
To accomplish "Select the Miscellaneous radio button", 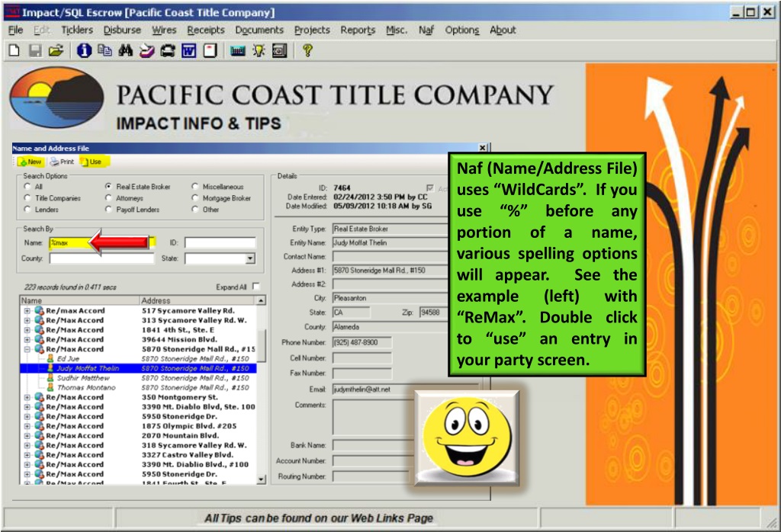I will [x=194, y=187].
